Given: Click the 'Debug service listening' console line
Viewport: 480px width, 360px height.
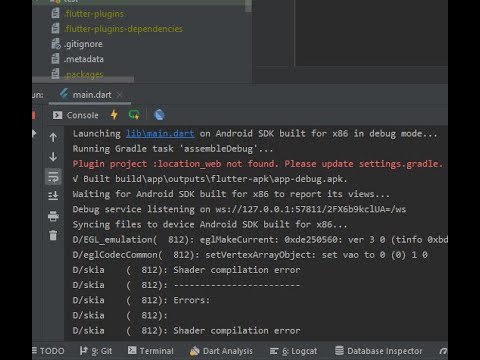Looking at the screenshot, I should pos(239,209).
